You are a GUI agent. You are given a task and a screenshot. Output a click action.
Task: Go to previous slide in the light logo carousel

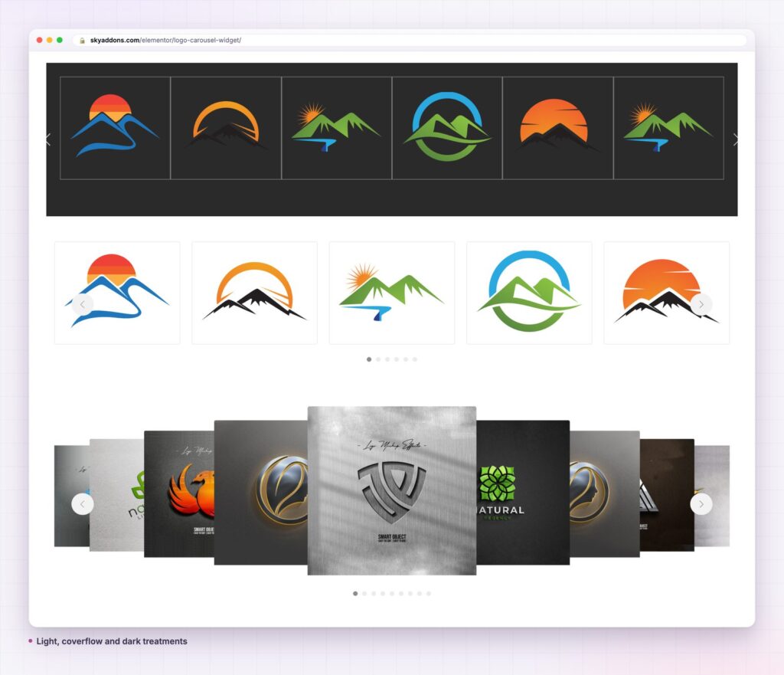point(83,304)
